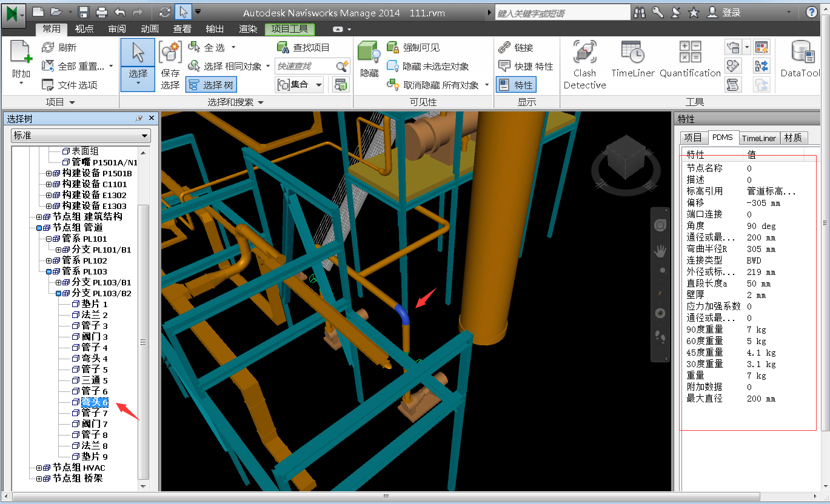This screenshot has width=830, height=504.
Task: Click the large Append (附加) icon
Action: coord(21,51)
